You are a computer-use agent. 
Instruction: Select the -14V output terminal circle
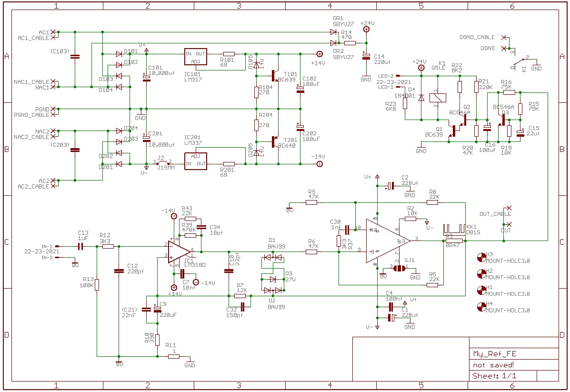(320, 164)
